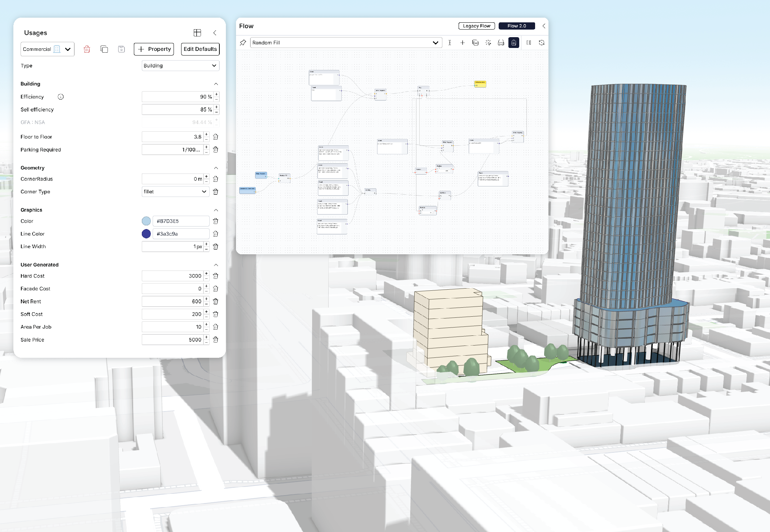Image resolution: width=770 pixels, height=532 pixels.
Task: Click the refresh flow icon
Action: click(x=541, y=43)
